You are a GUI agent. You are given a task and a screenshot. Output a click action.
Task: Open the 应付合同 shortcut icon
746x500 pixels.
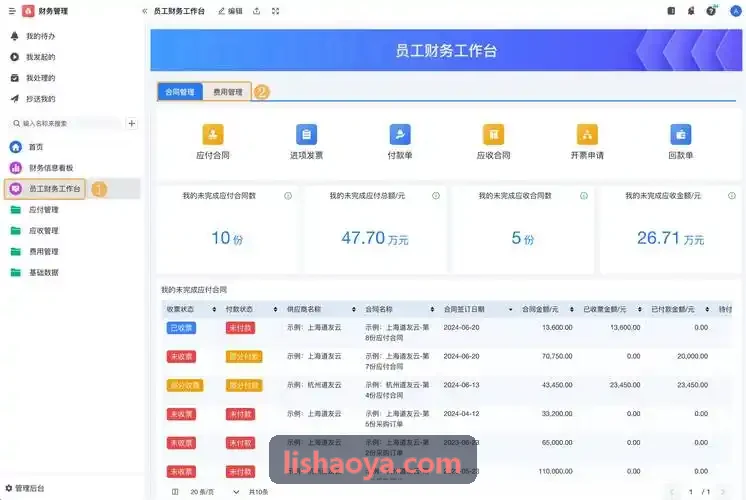(213, 135)
